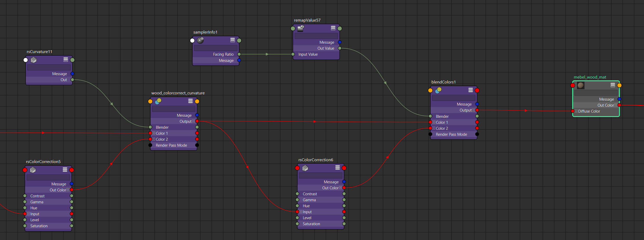This screenshot has width=644, height=240.
Task: Click the Out Value port on remapValue57
Action: (340, 48)
